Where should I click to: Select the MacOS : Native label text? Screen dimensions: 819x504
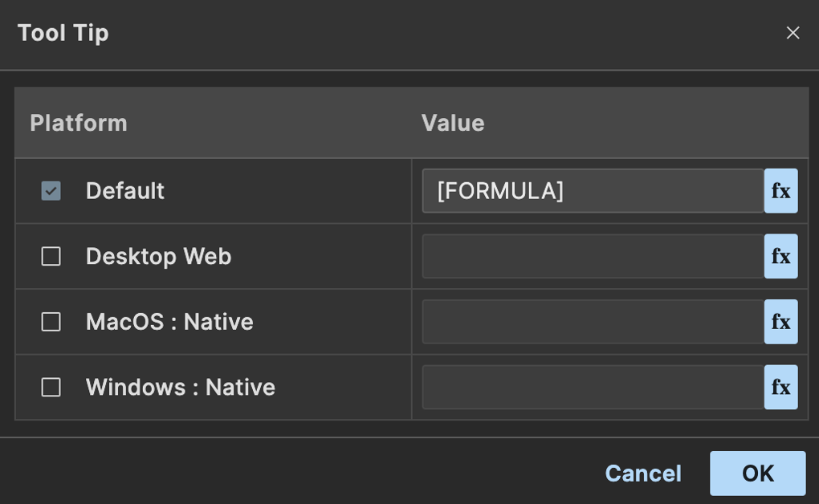coord(169,322)
